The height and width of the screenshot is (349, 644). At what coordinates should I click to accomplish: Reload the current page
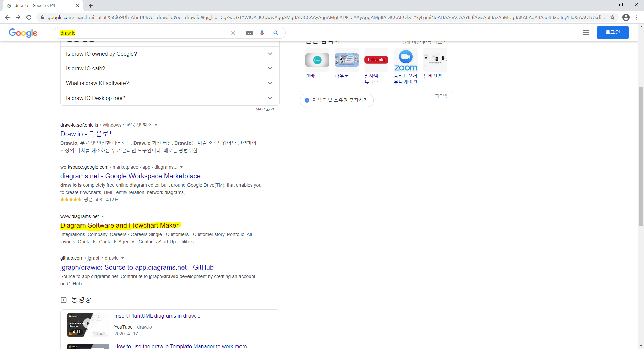tap(29, 17)
